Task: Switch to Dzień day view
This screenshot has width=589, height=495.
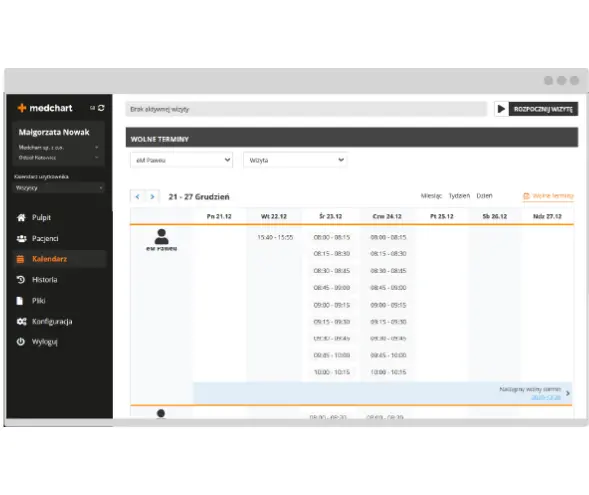Action: click(484, 196)
